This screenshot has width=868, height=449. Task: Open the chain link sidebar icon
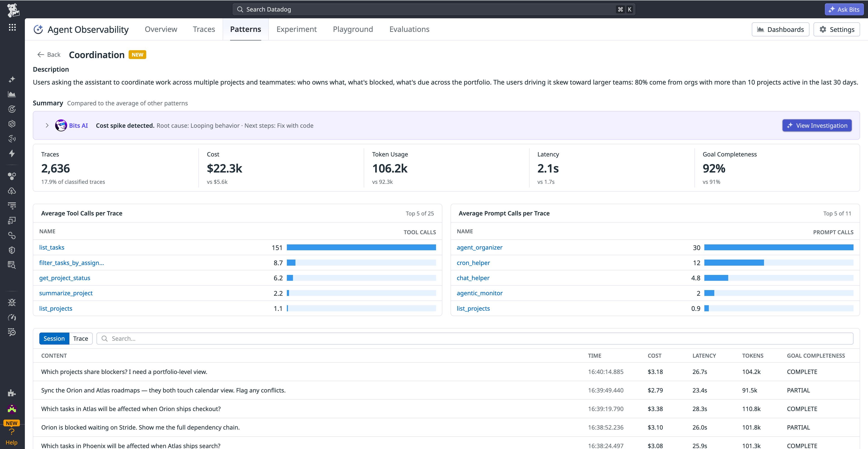[12, 235]
